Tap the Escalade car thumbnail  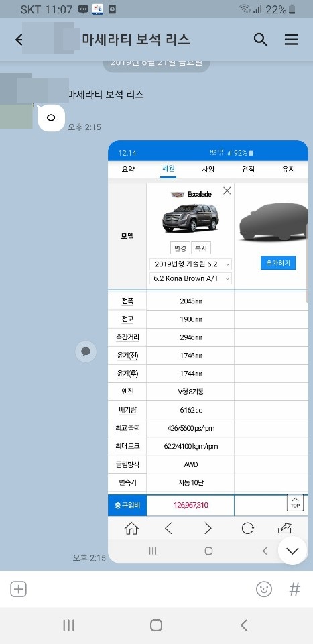pyautogui.click(x=191, y=217)
